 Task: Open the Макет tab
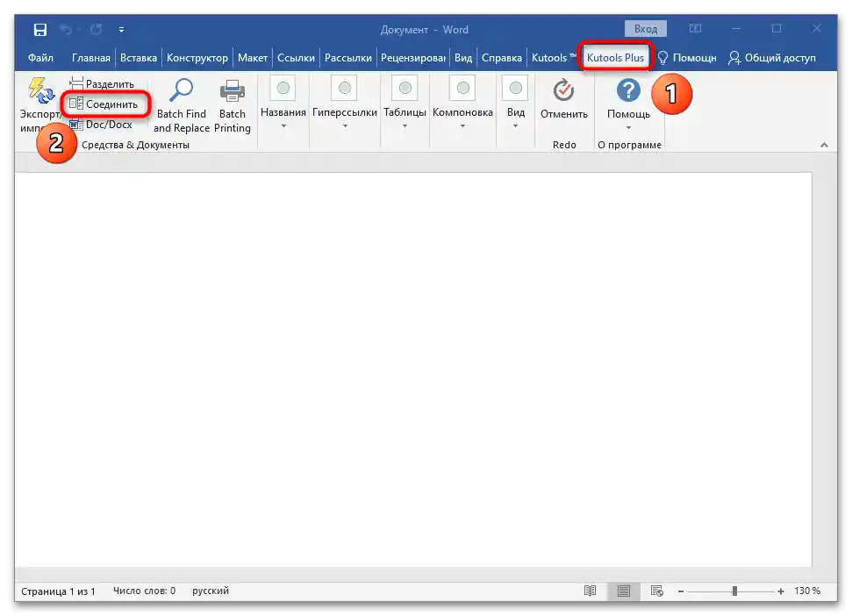click(253, 58)
